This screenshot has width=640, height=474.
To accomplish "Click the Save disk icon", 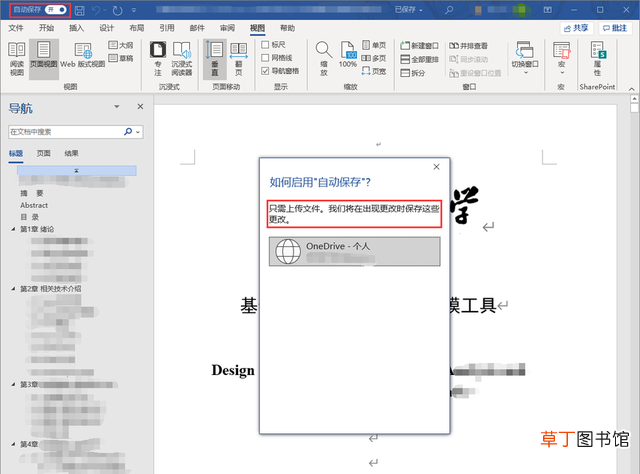I will click(80, 10).
